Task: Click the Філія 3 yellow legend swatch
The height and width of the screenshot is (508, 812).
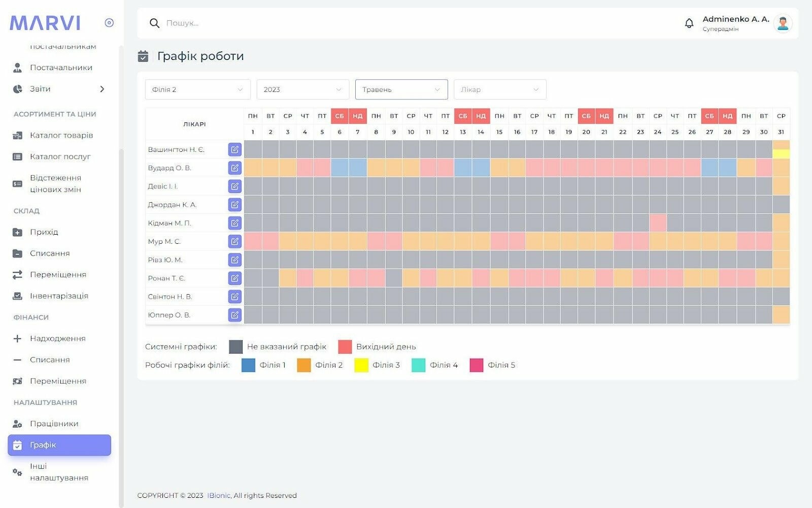Action: coord(361,365)
